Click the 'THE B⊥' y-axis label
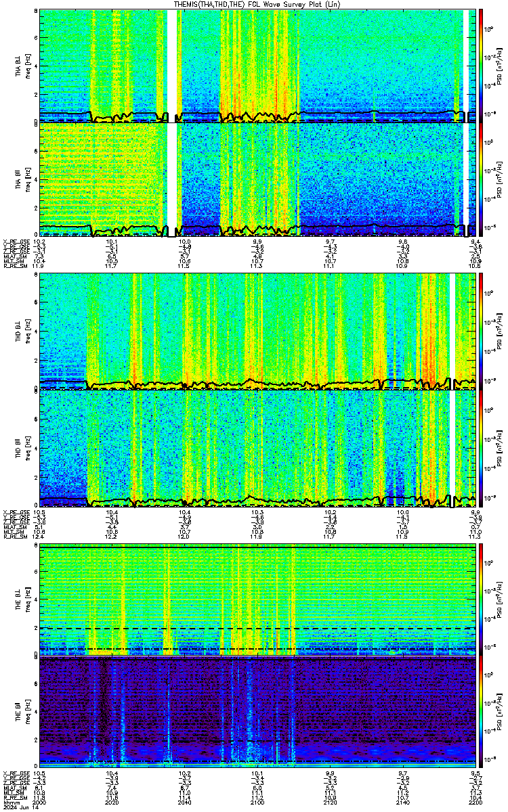 pyautogui.click(x=19, y=600)
